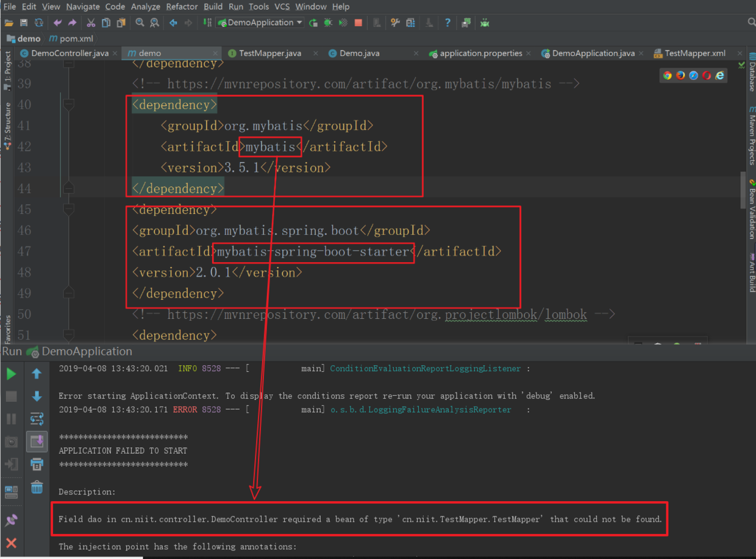The height and width of the screenshot is (559, 756).
Task: Open the File menu
Action: [10, 6]
